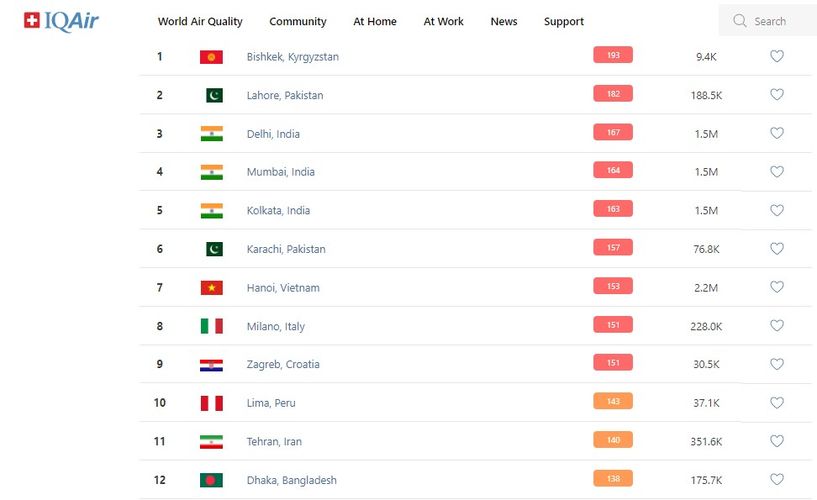Open the Mumbai, India city link
This screenshot has width=817, height=500.
281,172
